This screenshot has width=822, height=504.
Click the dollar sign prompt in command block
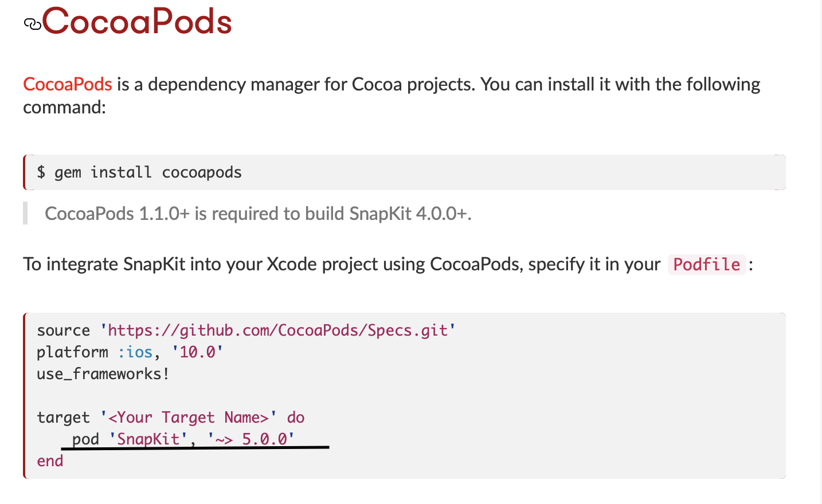[41, 172]
